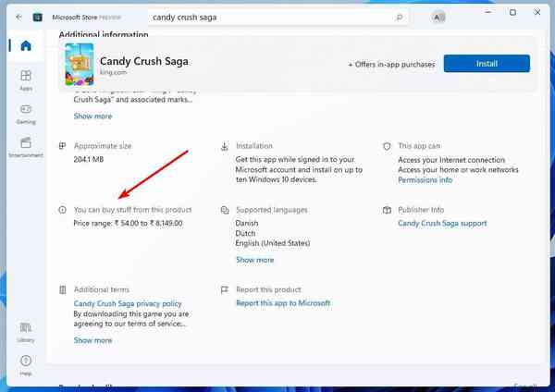Open Candy Crush Saga support link

coord(442,223)
